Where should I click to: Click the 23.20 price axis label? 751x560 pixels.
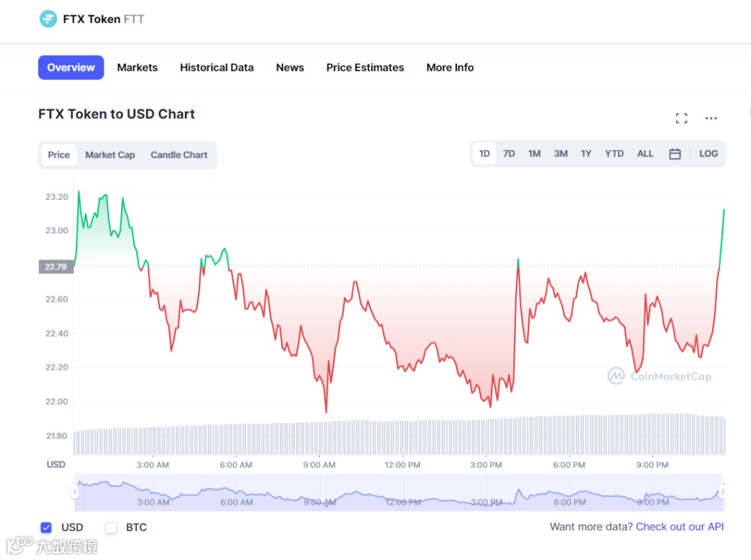click(x=56, y=197)
